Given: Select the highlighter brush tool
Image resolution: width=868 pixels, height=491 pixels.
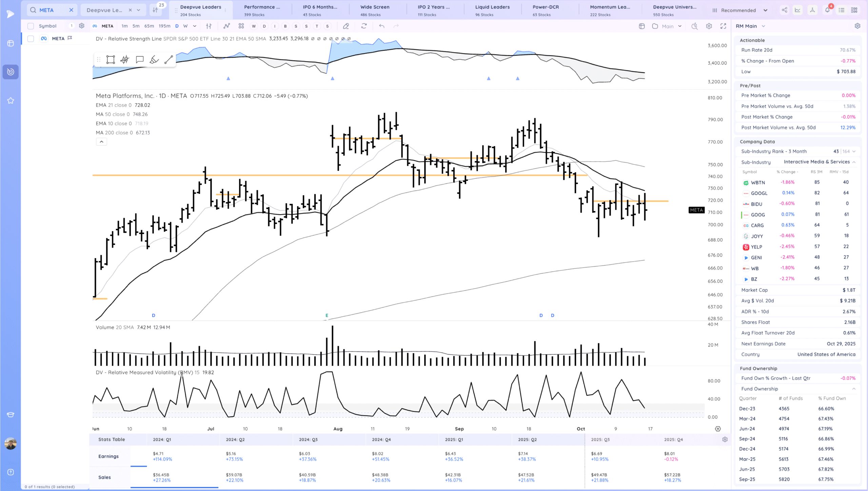Looking at the screenshot, I should click(x=154, y=60).
